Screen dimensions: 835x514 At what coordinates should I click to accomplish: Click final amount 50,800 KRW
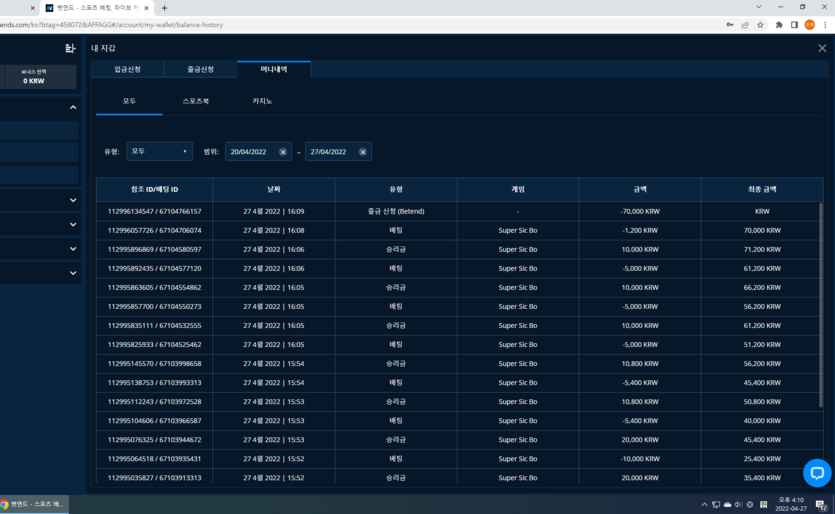coord(762,402)
